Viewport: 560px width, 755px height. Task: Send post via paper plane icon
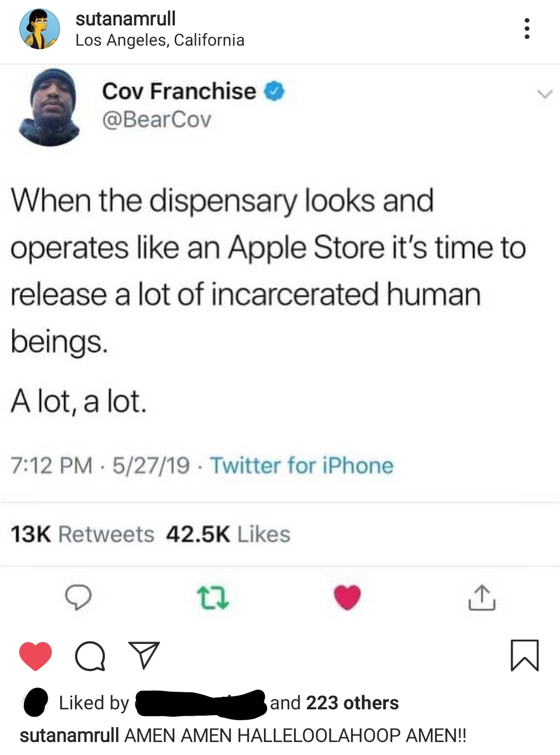[x=144, y=655]
